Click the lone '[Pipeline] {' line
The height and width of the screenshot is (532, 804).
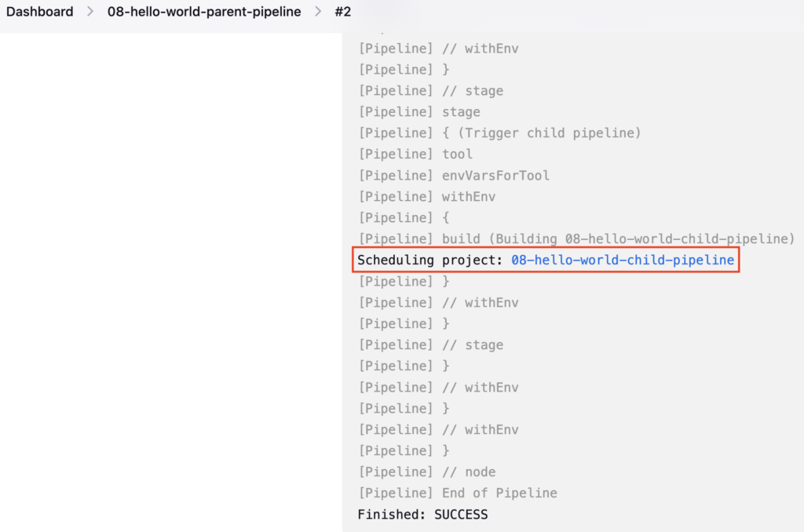[x=404, y=217]
